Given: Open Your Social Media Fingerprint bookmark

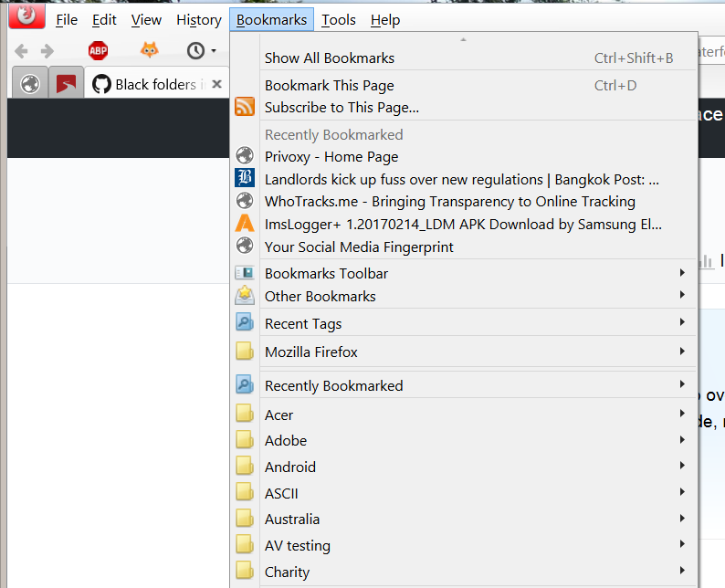Looking at the screenshot, I should 465,247.
